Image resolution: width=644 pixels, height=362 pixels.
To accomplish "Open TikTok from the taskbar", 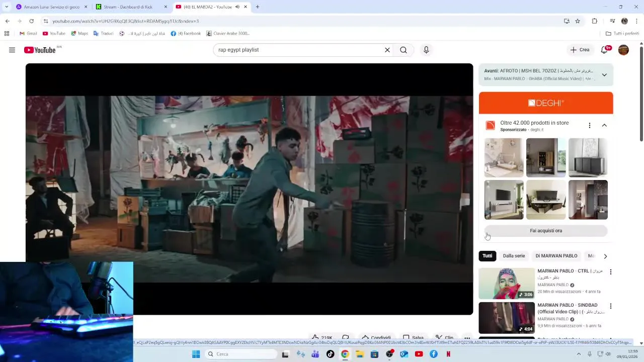I will pyautogui.click(x=330, y=354).
